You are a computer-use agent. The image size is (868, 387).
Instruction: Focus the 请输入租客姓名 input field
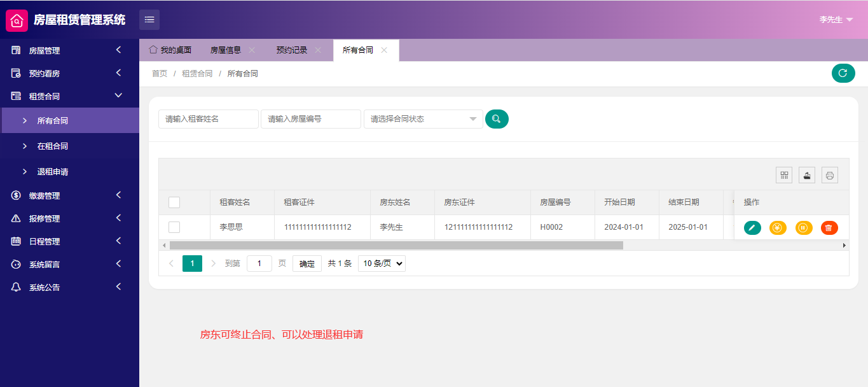(209, 119)
